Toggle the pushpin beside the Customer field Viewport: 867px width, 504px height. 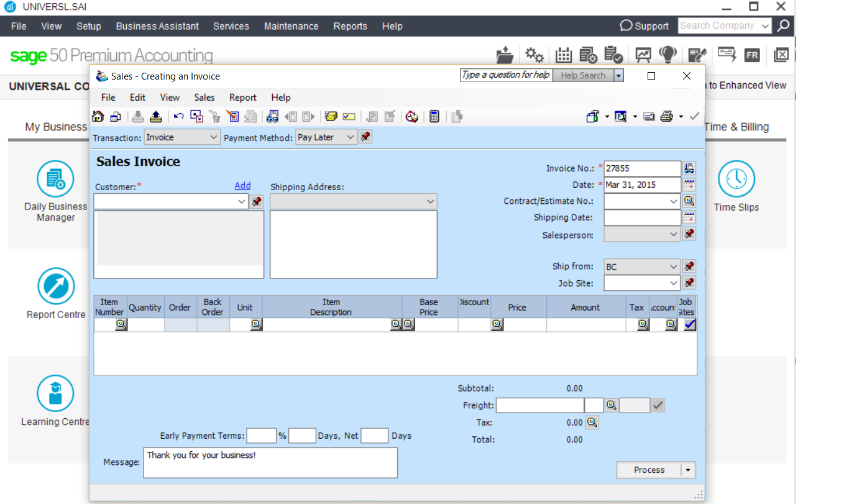pyautogui.click(x=257, y=201)
